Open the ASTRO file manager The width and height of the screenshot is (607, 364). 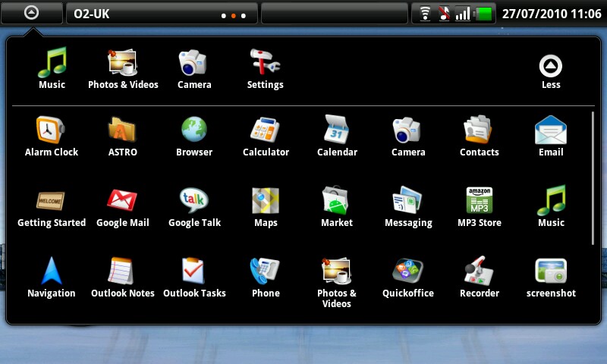click(x=123, y=136)
